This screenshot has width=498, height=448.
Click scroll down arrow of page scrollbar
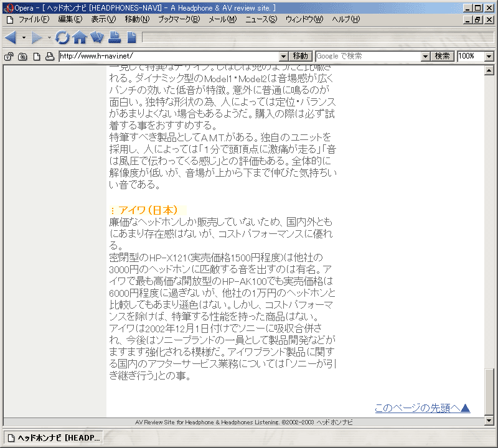tap(489, 421)
